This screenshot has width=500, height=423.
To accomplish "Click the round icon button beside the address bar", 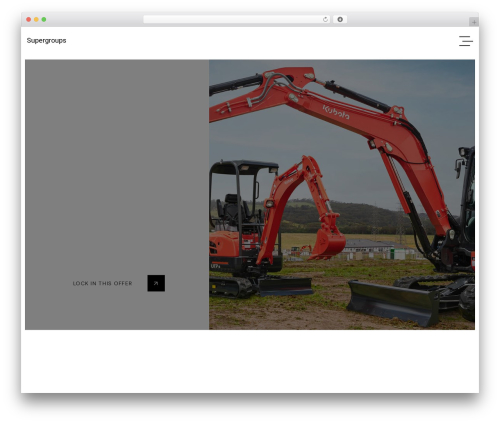I will pyautogui.click(x=340, y=19).
